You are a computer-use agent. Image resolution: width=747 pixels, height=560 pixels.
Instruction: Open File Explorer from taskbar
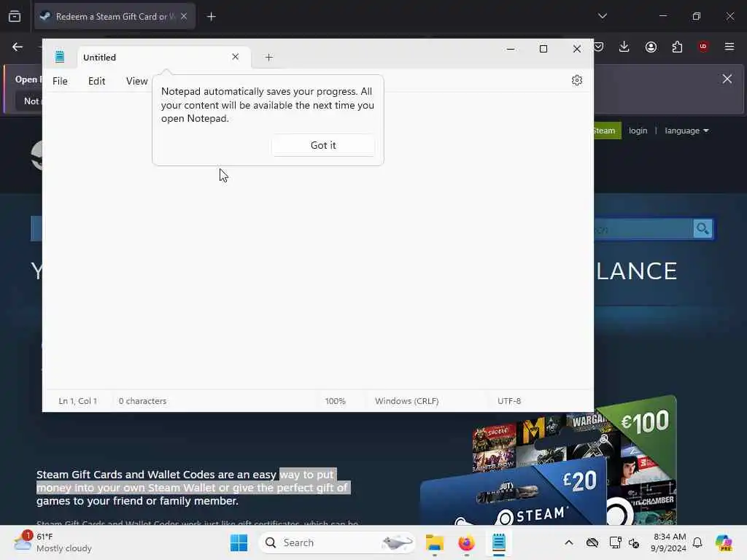pyautogui.click(x=435, y=542)
